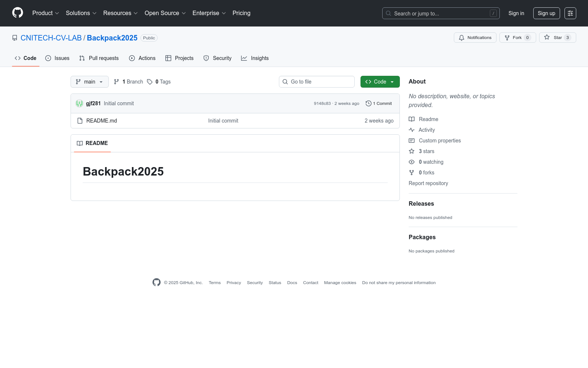Open footer Status link
The height and width of the screenshot is (368, 588).
pos(275,283)
